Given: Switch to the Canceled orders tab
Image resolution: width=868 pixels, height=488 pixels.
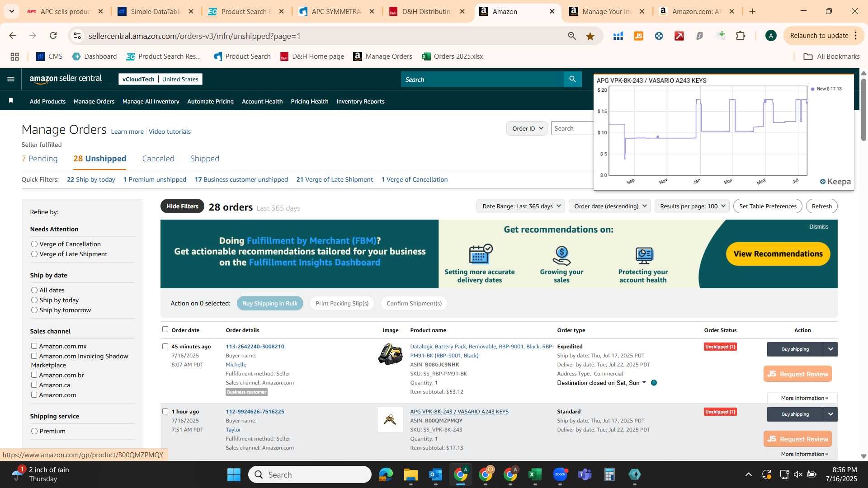Looking at the screenshot, I should point(158,159).
